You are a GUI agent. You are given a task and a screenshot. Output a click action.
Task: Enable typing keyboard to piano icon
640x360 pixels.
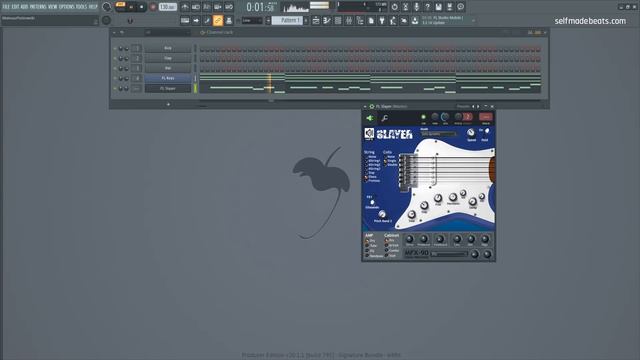(x=185, y=20)
